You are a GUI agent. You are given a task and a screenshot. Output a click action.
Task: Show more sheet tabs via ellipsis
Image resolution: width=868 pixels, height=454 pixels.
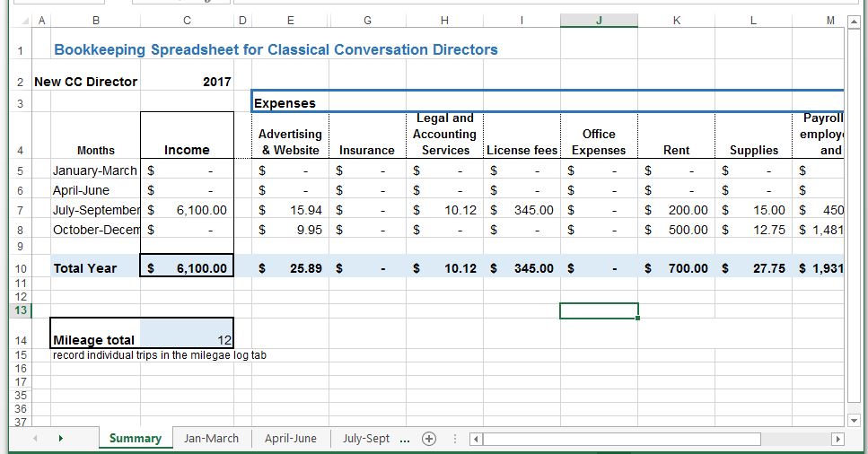[x=405, y=440]
